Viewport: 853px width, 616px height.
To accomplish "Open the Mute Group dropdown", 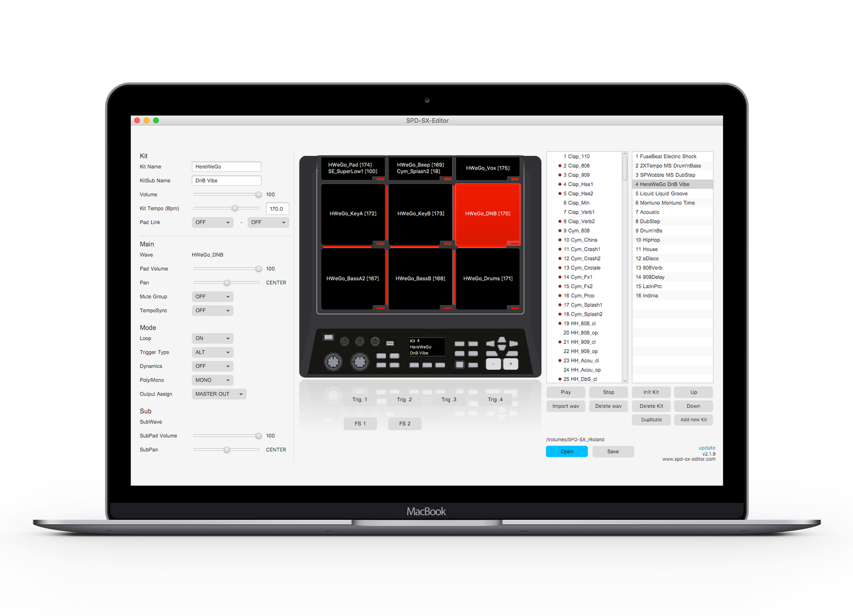I will [x=213, y=297].
